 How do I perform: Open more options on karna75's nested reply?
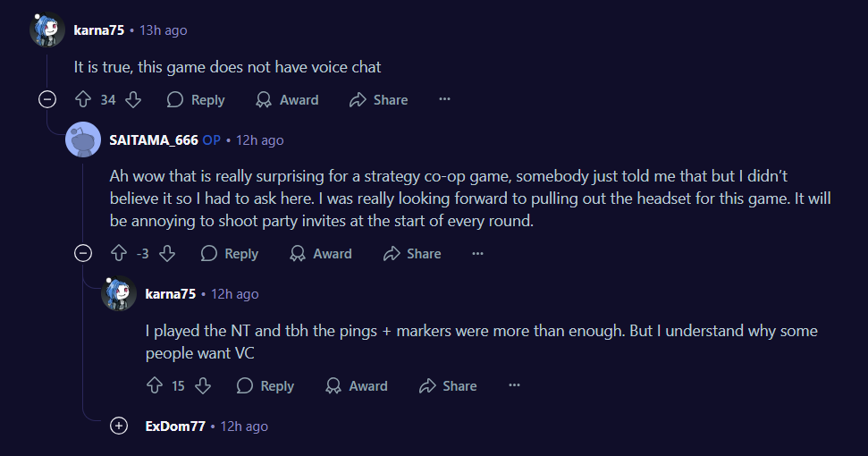pyautogui.click(x=514, y=386)
